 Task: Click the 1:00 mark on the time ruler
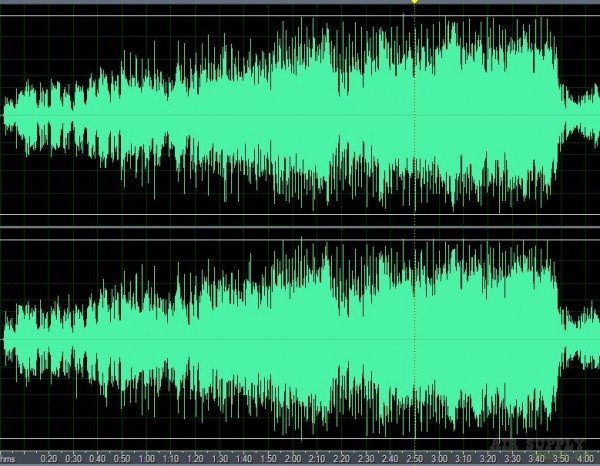coord(147,458)
